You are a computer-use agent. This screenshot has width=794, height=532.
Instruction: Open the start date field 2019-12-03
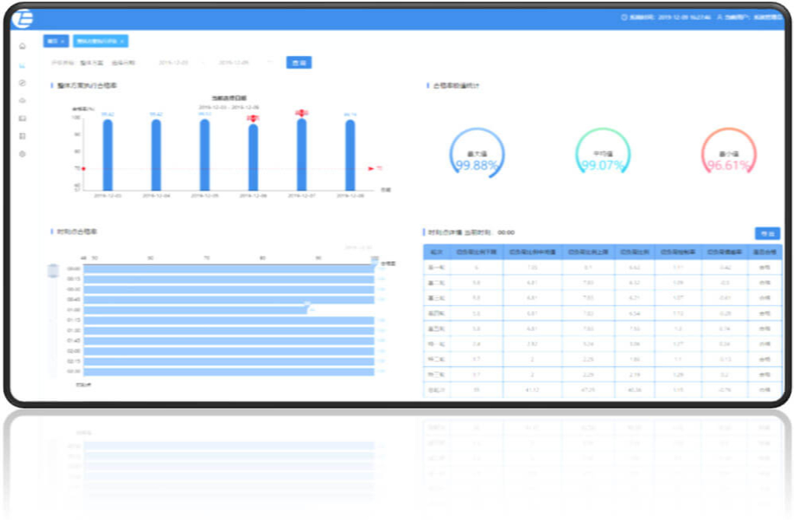click(x=175, y=62)
